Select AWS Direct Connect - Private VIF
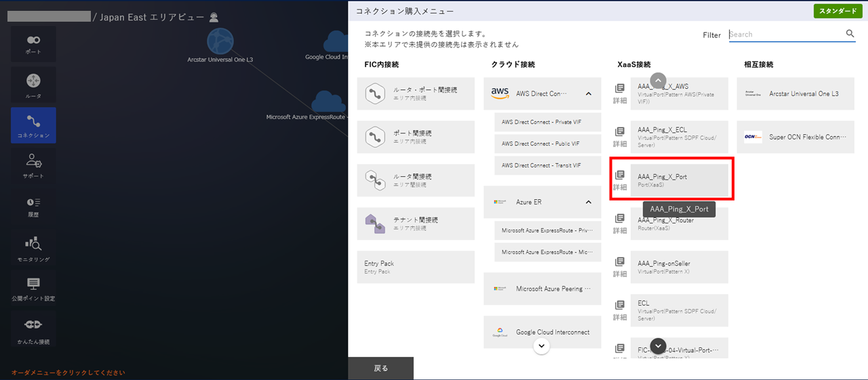 click(541, 122)
